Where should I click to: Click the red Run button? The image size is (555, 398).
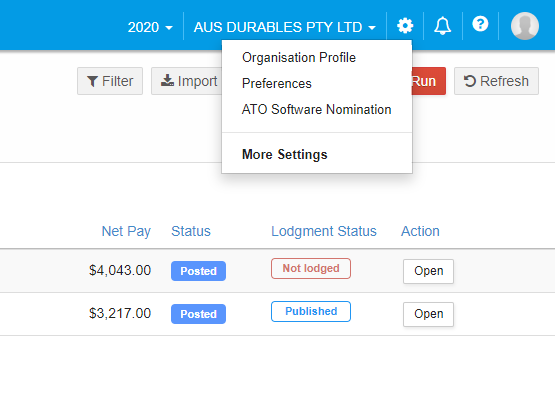click(x=429, y=81)
